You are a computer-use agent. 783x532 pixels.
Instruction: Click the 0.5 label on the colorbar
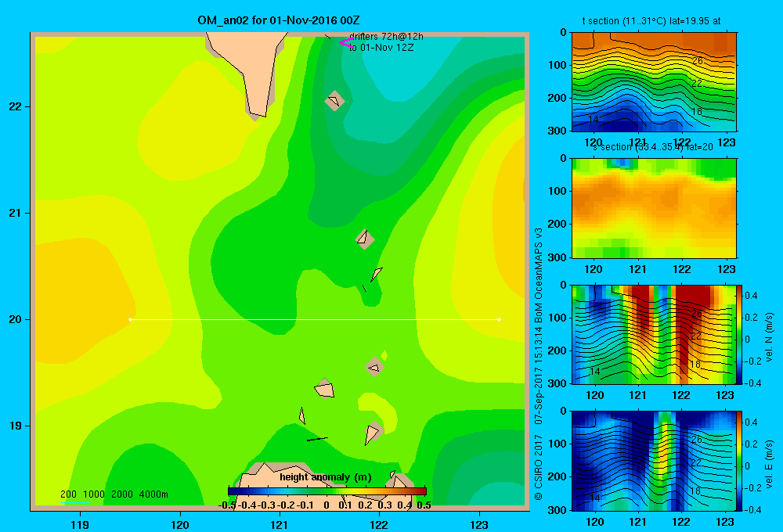click(x=424, y=505)
